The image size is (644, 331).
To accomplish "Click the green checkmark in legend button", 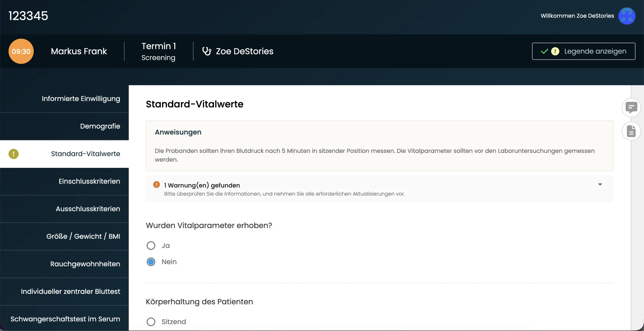I will coord(544,51).
